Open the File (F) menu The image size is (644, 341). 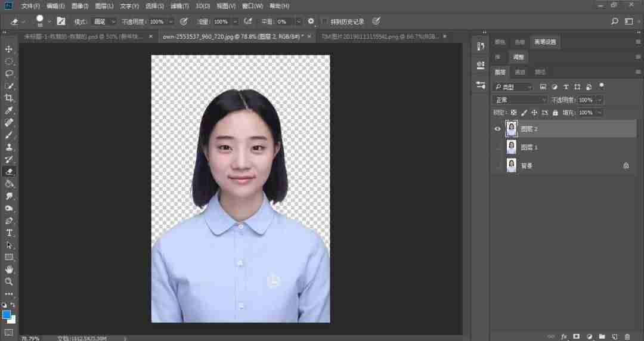(x=30, y=6)
